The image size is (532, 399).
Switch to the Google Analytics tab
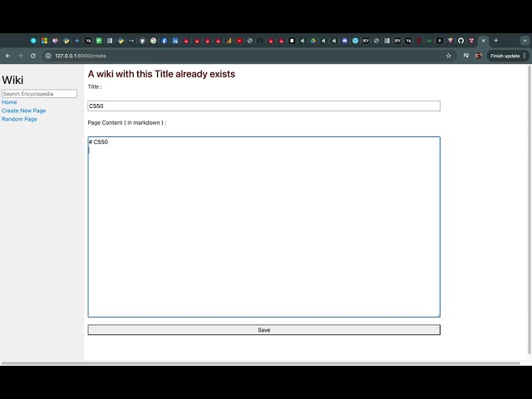pyautogui.click(x=229, y=41)
